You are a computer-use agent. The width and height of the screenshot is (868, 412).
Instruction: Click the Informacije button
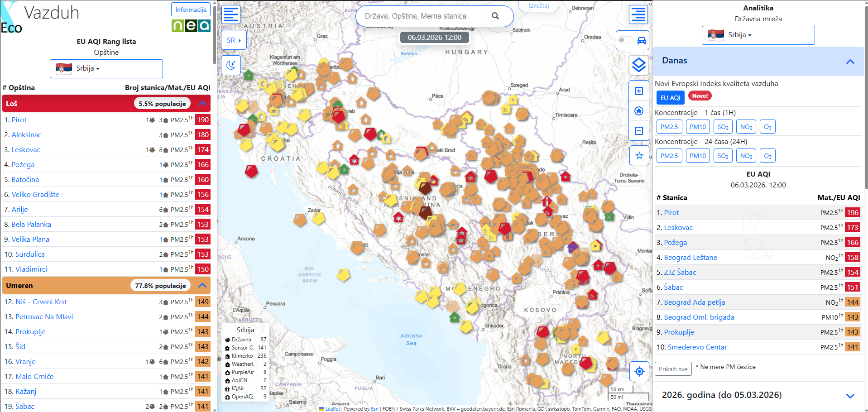[191, 10]
